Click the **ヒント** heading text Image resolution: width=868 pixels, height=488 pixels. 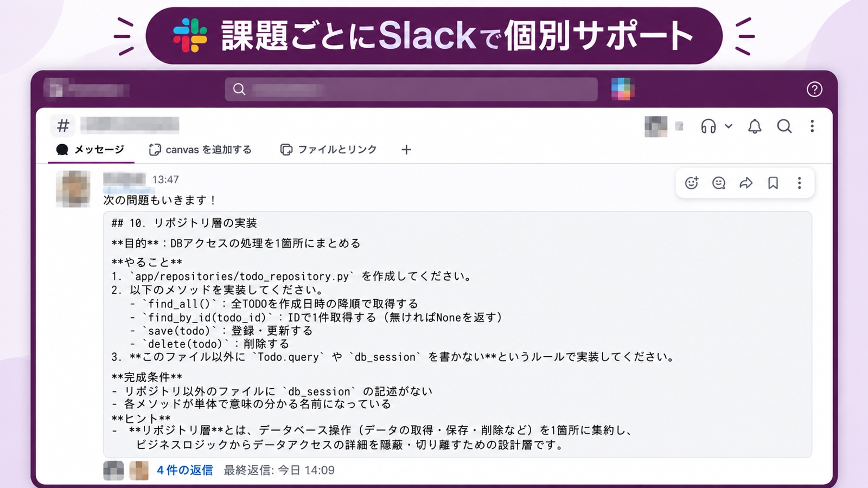pyautogui.click(x=141, y=419)
